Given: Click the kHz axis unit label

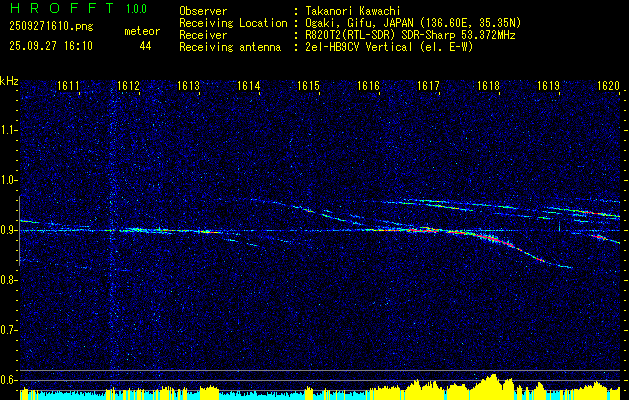Looking at the screenshot, I should pos(9,81).
